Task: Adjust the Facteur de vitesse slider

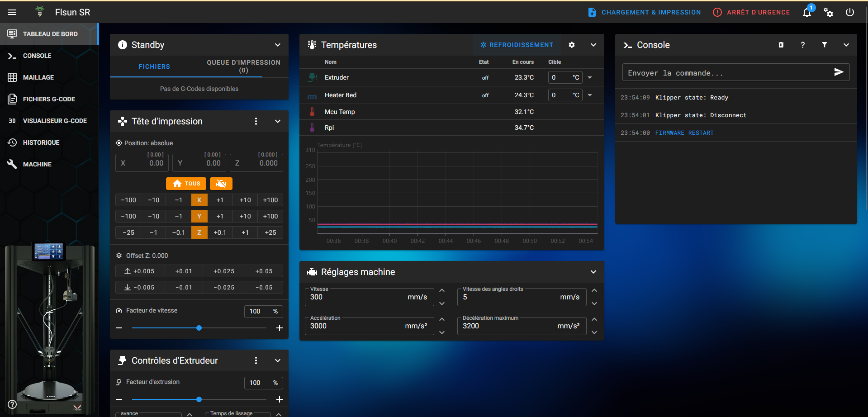Action: (199, 328)
